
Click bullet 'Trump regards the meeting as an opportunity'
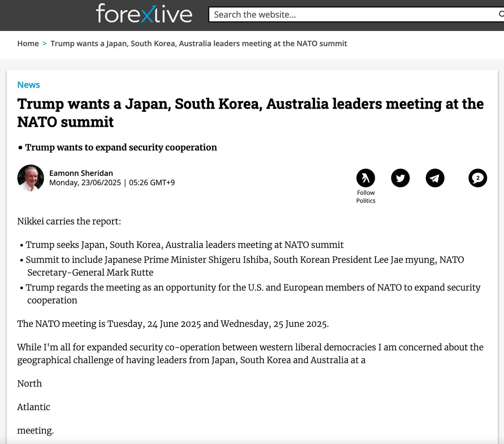tap(253, 294)
